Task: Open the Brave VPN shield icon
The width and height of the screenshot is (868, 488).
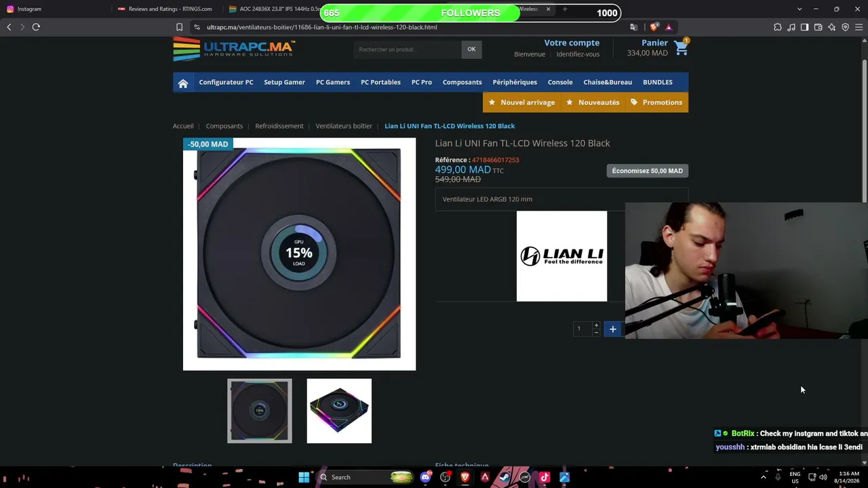Action: pos(845,27)
